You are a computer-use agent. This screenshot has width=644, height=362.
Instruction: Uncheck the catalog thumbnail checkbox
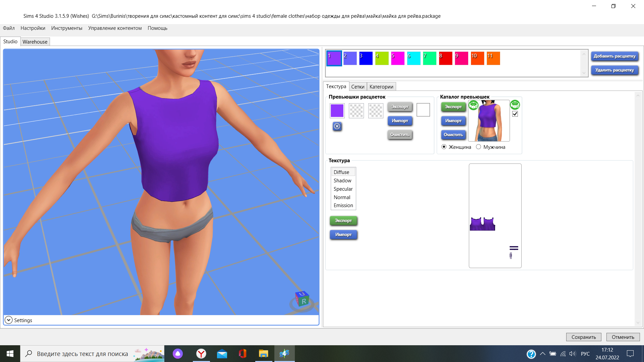[x=515, y=114]
